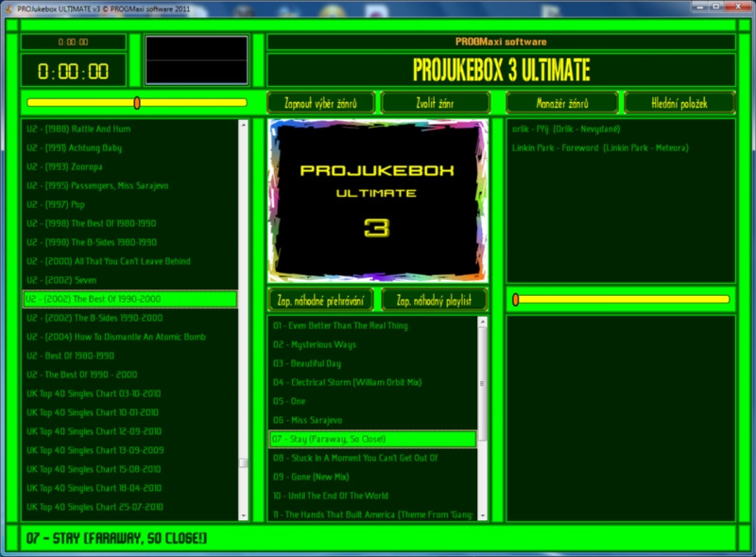Select album U2 - Best Of 1980-1990

click(x=129, y=356)
